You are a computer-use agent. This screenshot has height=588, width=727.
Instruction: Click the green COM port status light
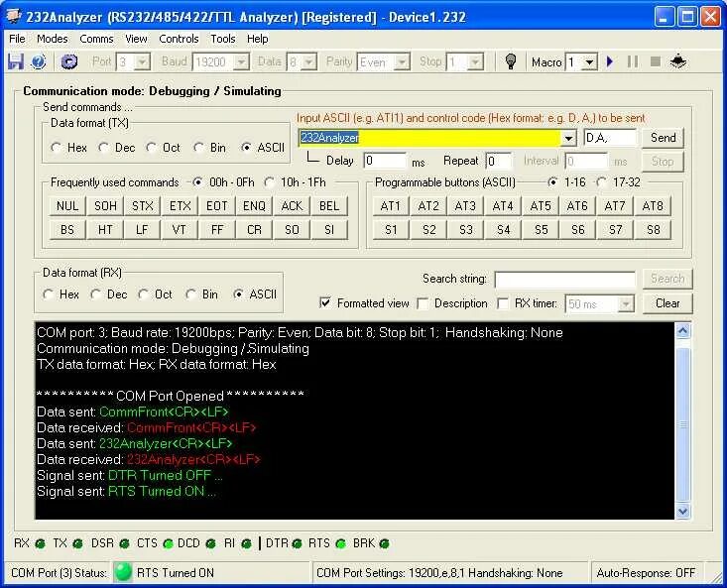pos(123,572)
